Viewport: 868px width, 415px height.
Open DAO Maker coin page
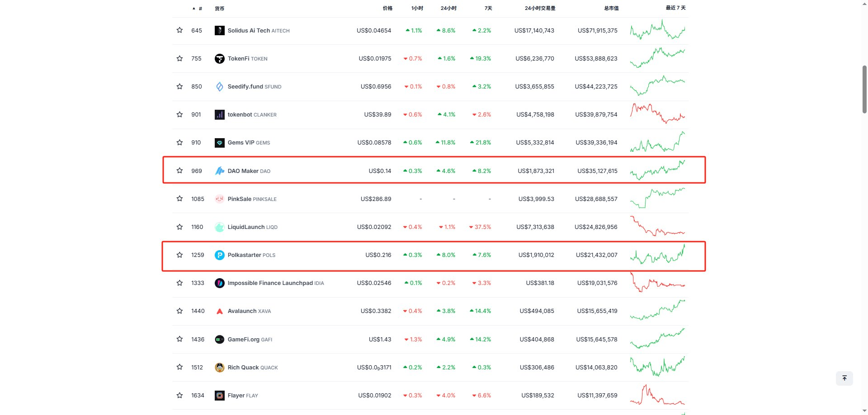click(x=249, y=171)
